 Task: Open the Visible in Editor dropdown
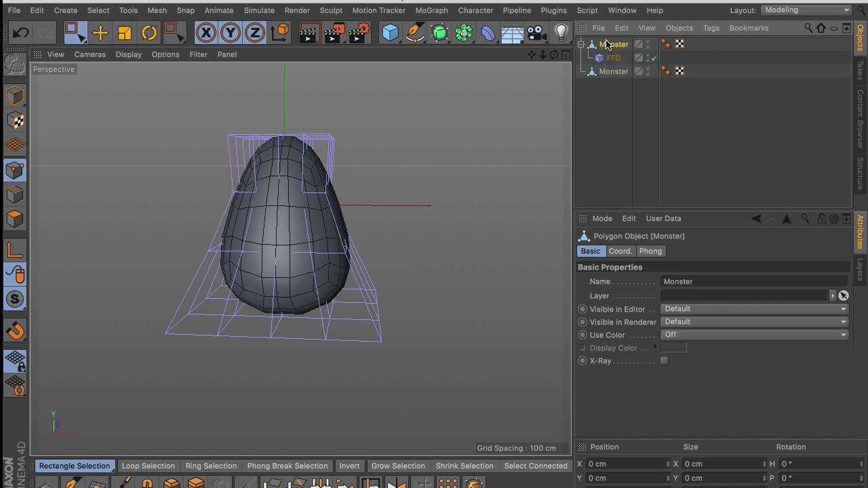click(754, 308)
